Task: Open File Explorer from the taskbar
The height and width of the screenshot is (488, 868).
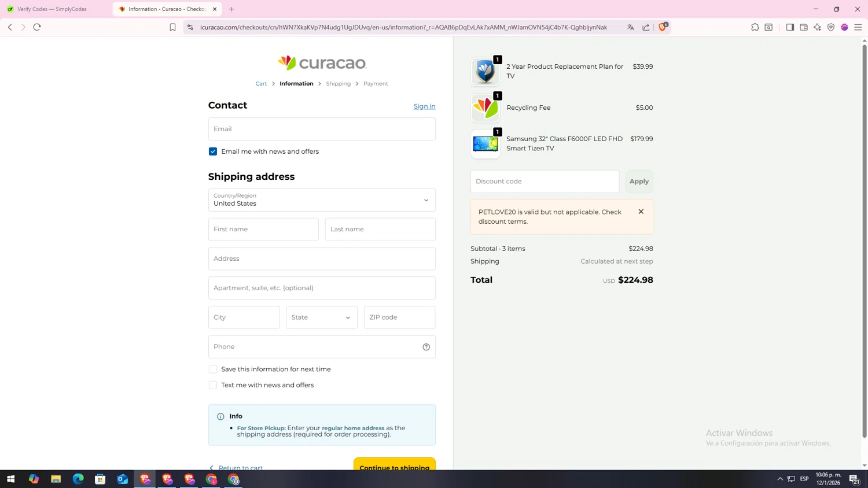Action: (x=56, y=479)
